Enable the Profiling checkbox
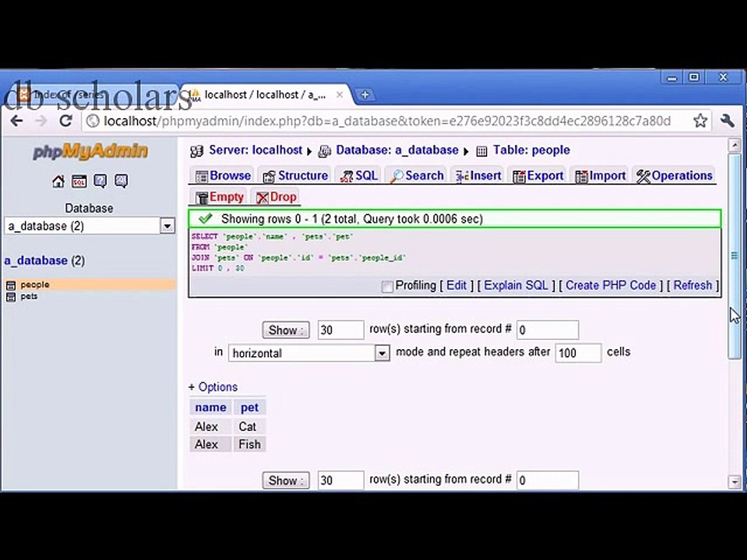 pos(387,286)
